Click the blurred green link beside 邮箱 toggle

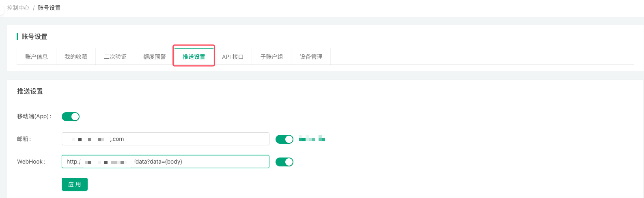312,139
